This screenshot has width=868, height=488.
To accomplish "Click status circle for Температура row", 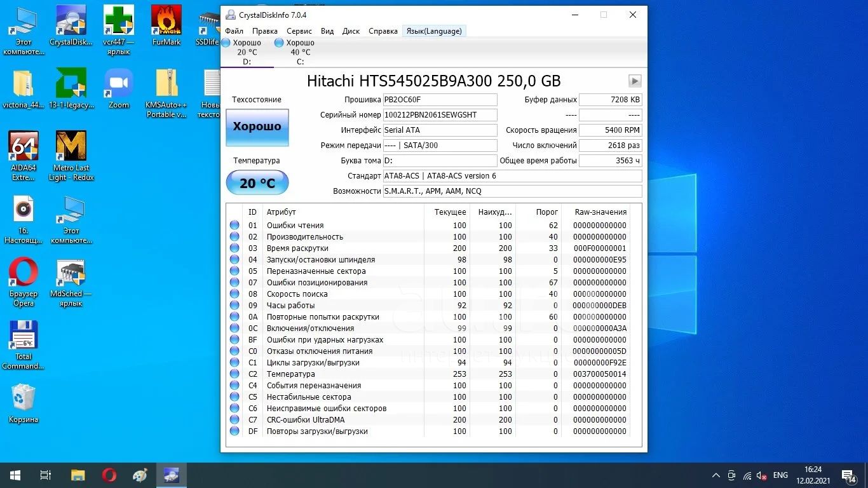I will click(x=234, y=374).
